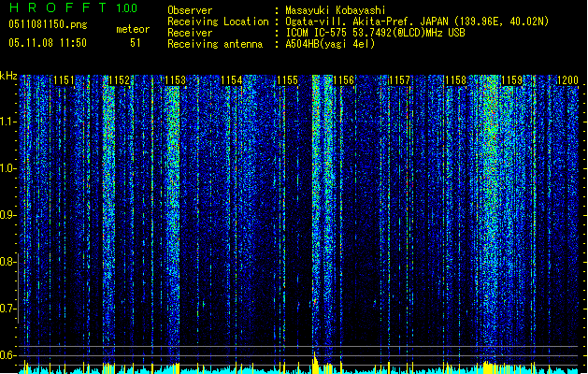Click the 0.6 kHz frequency tick label

(x=8, y=355)
